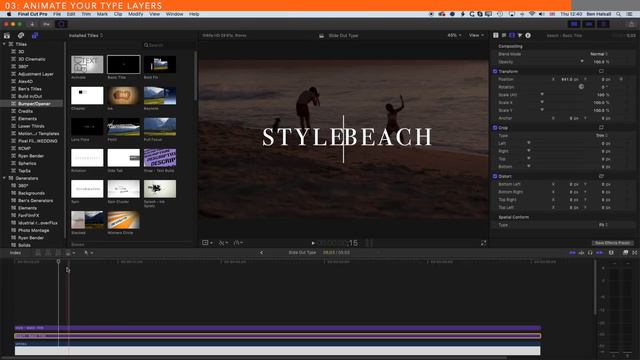Toggle skimming in the timeline toolbar

point(572,253)
